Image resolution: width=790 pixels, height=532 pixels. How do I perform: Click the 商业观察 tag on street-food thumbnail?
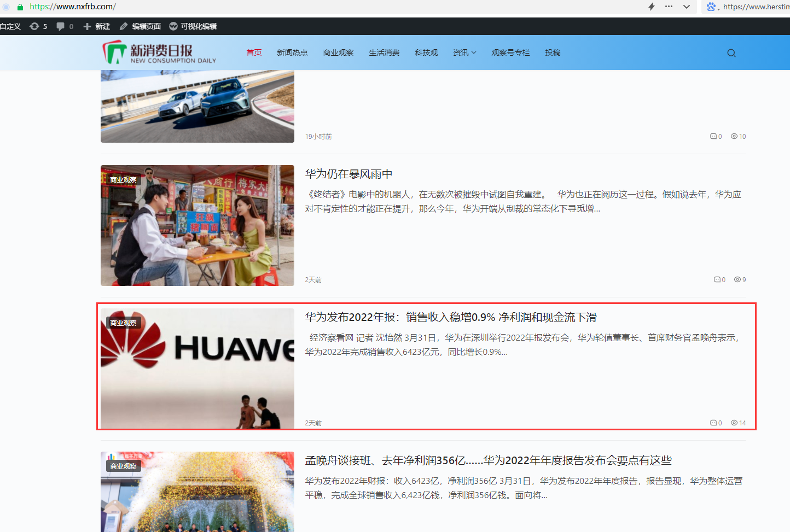(x=123, y=179)
